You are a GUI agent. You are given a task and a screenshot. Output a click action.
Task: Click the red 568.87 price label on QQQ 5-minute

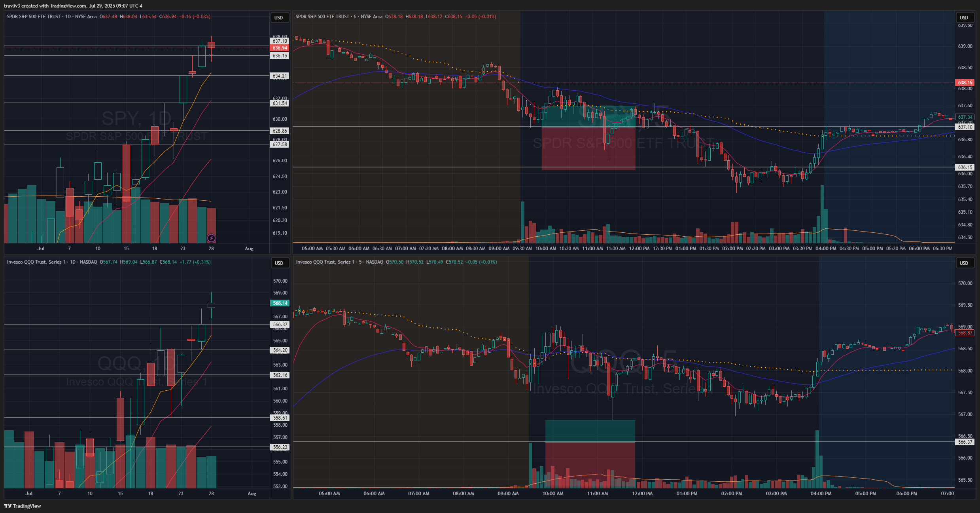tap(965, 333)
